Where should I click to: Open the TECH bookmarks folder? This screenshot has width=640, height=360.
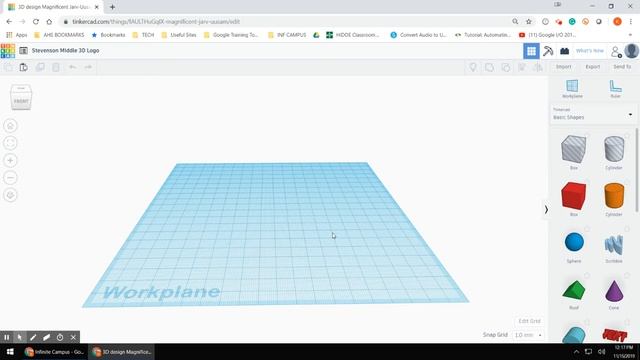coord(144,35)
